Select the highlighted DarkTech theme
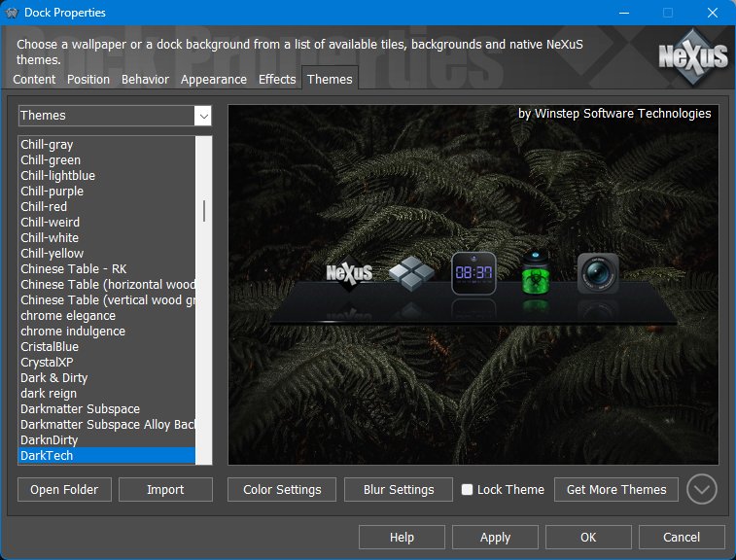The width and height of the screenshot is (736, 560). click(x=107, y=455)
